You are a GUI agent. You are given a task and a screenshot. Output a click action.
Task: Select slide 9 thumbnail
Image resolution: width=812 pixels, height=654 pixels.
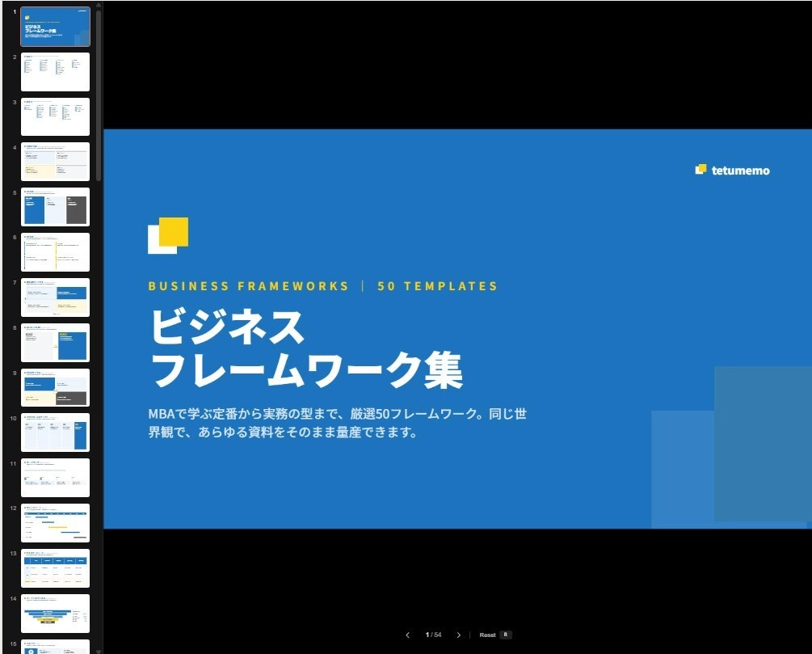click(x=56, y=388)
